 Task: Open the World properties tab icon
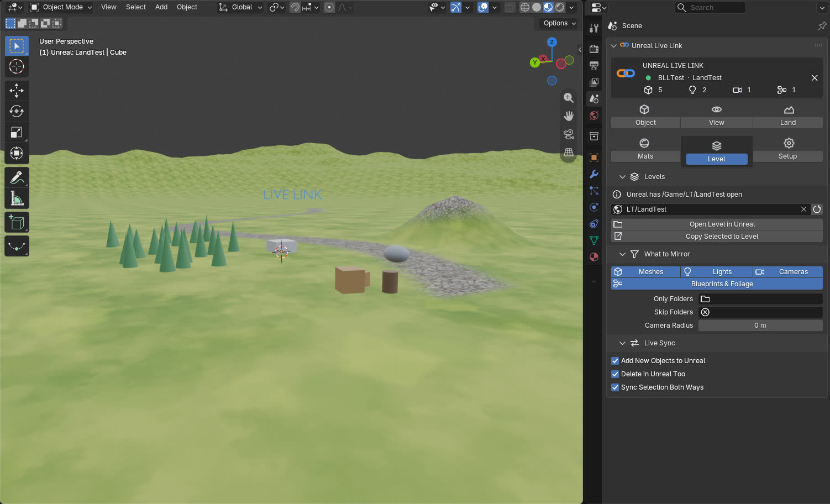(x=594, y=116)
